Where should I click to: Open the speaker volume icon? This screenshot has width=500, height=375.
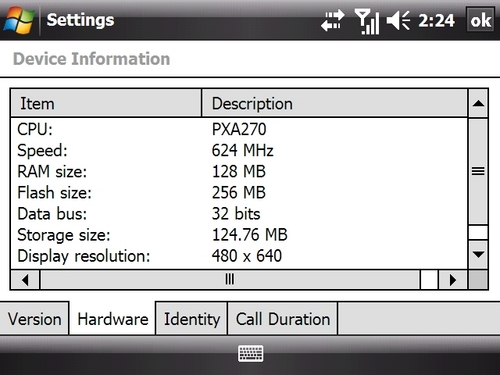pyautogui.click(x=398, y=21)
